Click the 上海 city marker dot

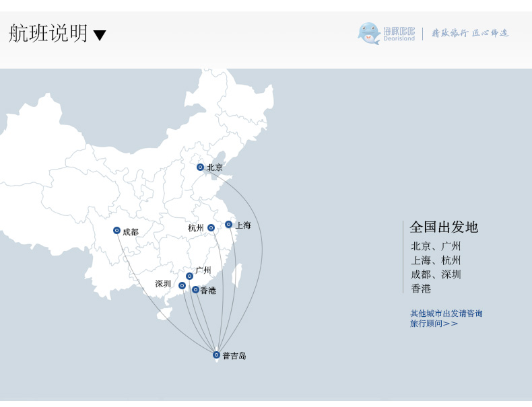point(229,224)
